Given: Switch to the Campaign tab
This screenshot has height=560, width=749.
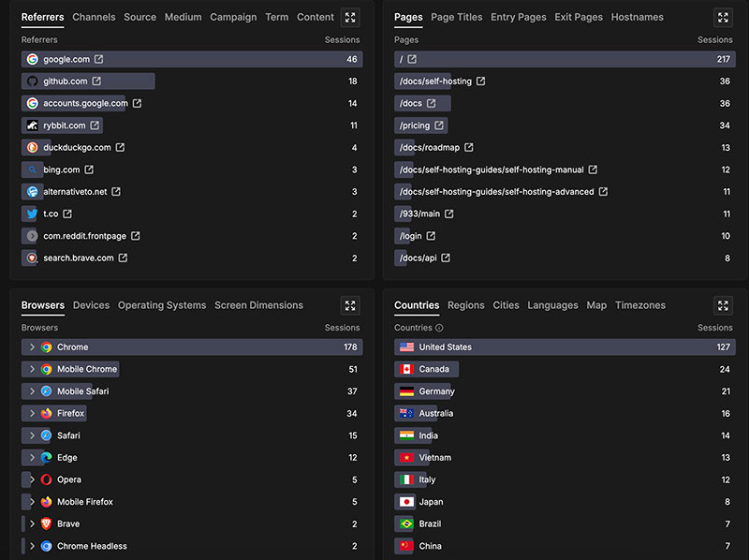Looking at the screenshot, I should point(233,17).
